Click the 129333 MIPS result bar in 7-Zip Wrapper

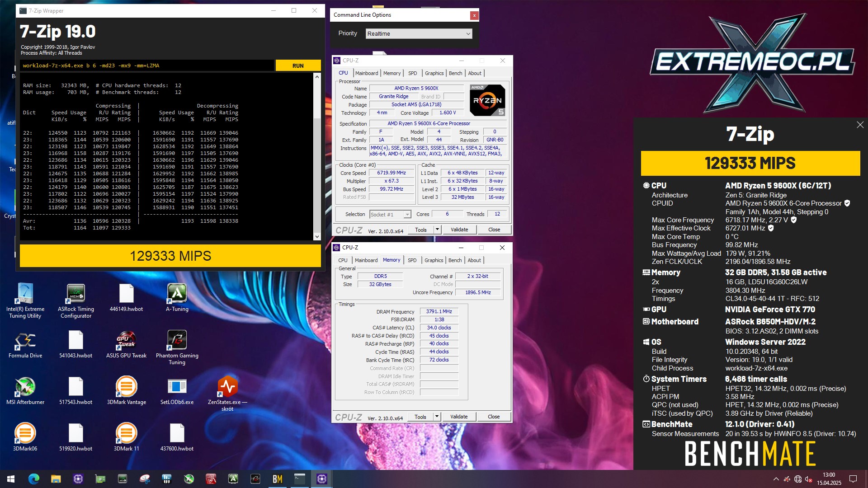[170, 256]
